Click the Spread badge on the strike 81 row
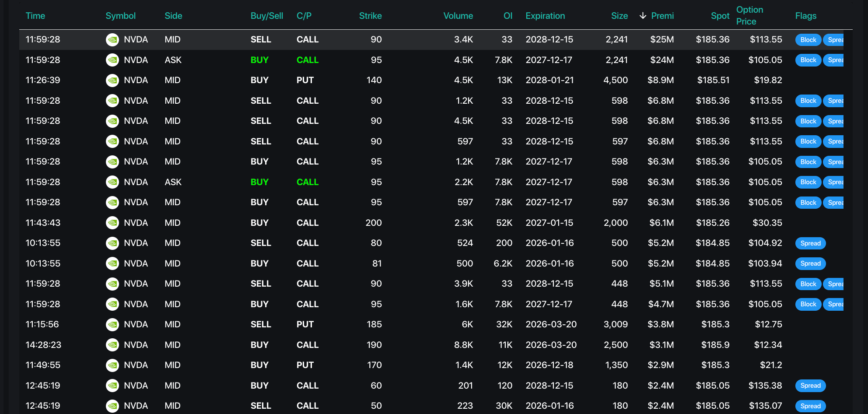Viewport: 868px width, 414px height. click(810, 263)
